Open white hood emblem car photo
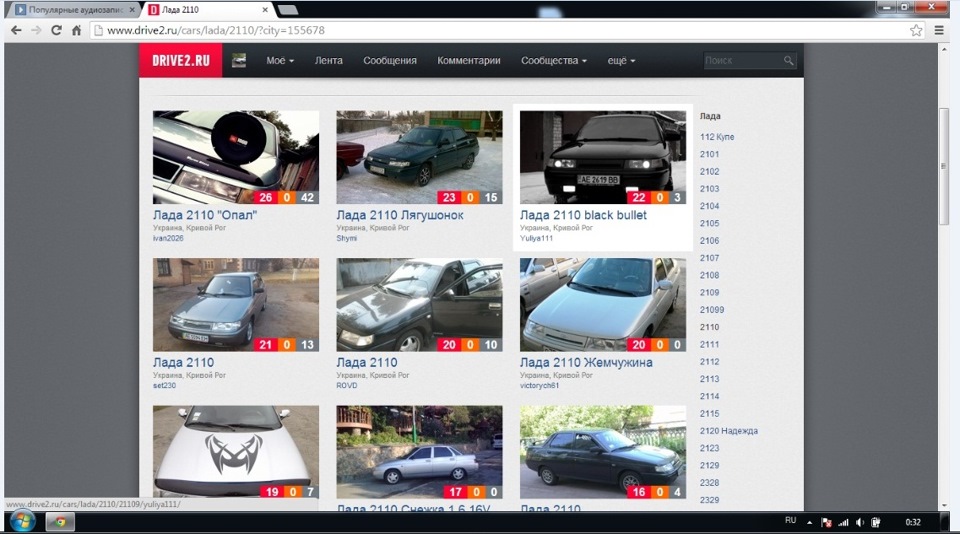This screenshot has height=534, width=960. click(x=236, y=451)
